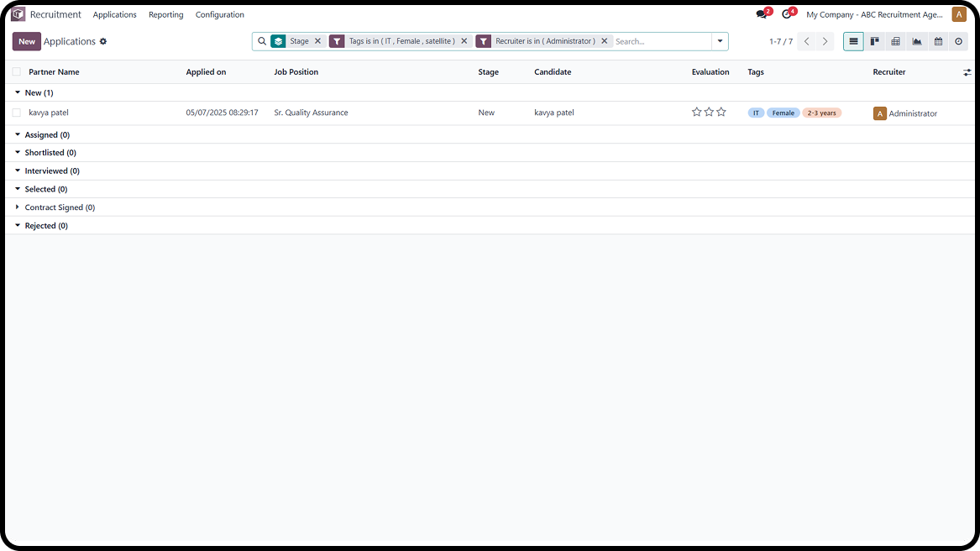Sort by Recruiter column header
Screen dimensions: 980x551
coord(888,72)
